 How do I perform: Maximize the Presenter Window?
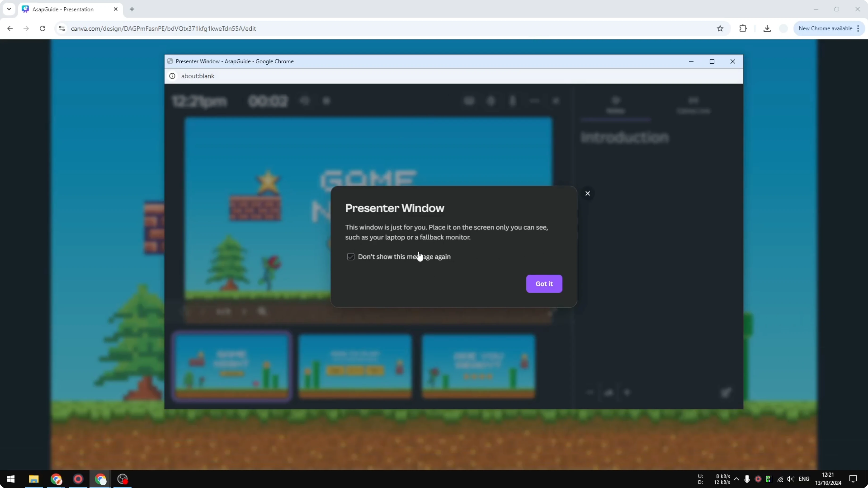coord(712,61)
